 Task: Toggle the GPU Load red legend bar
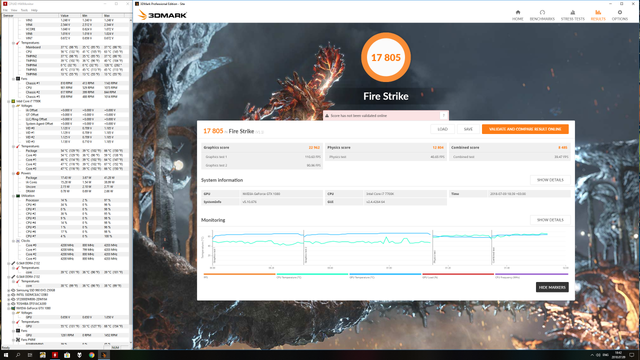click(458, 274)
